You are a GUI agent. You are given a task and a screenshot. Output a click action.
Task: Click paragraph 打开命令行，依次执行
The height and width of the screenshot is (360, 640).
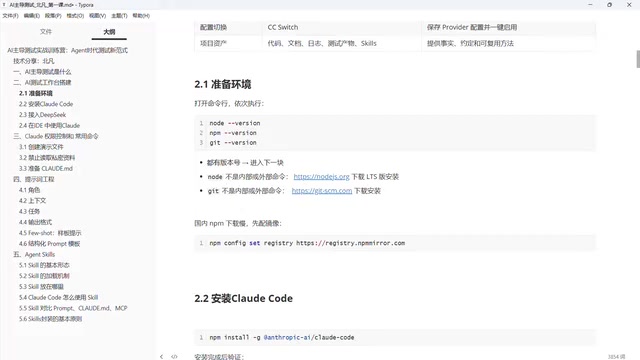pyautogui.click(x=229, y=104)
